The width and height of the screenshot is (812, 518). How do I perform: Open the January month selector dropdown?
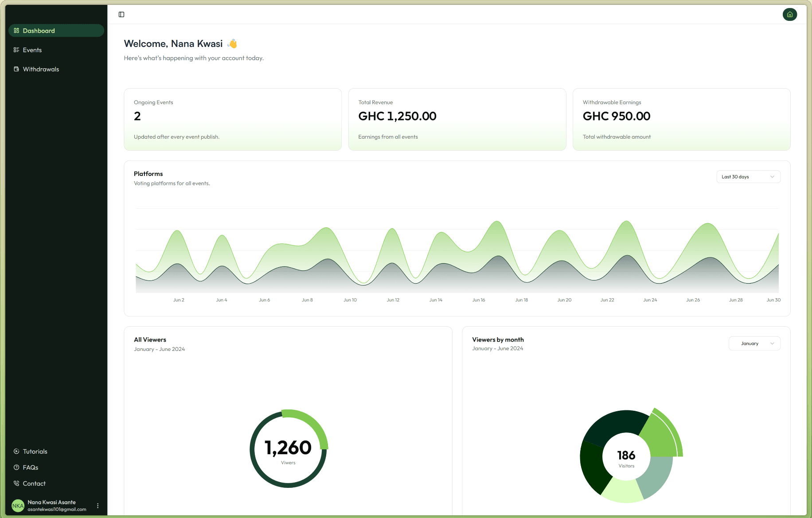[754, 343]
